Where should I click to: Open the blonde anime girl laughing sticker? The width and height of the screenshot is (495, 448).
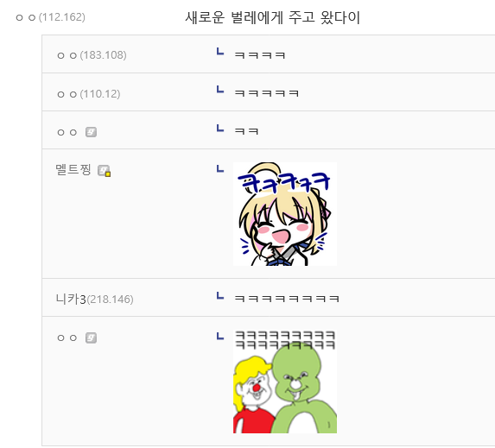[285, 214]
